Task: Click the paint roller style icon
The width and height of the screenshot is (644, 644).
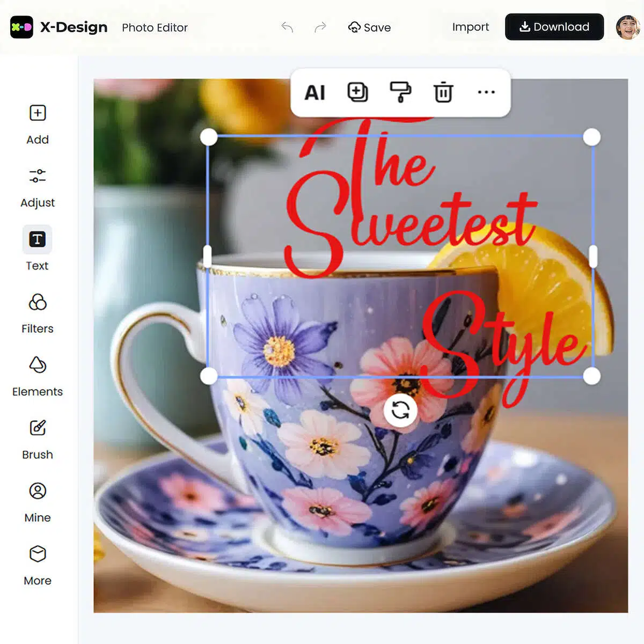Action: [400, 92]
